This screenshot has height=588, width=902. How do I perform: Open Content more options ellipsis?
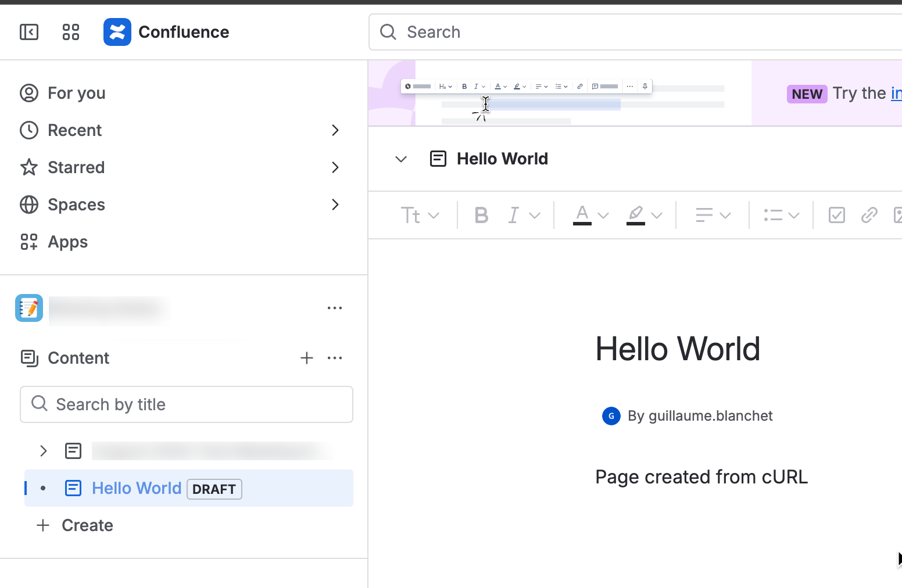click(335, 358)
